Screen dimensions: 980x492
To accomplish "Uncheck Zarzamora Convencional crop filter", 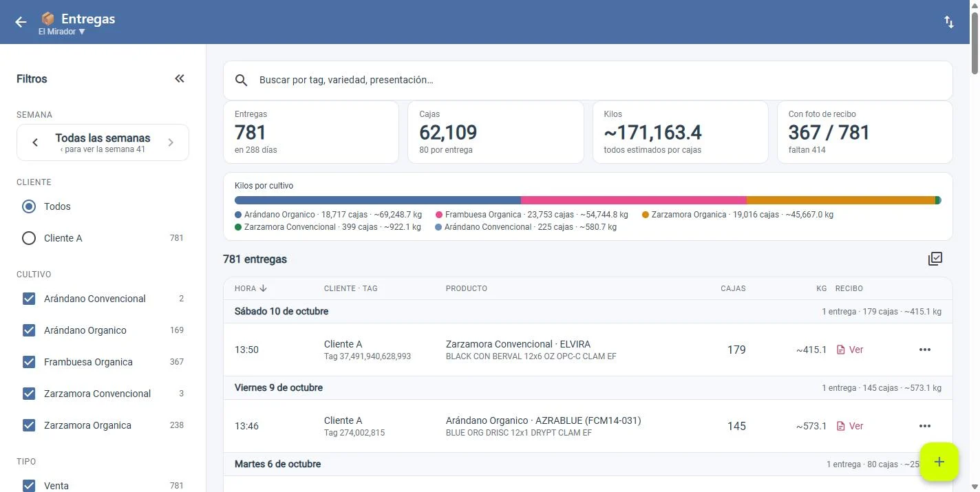I will coord(29,394).
